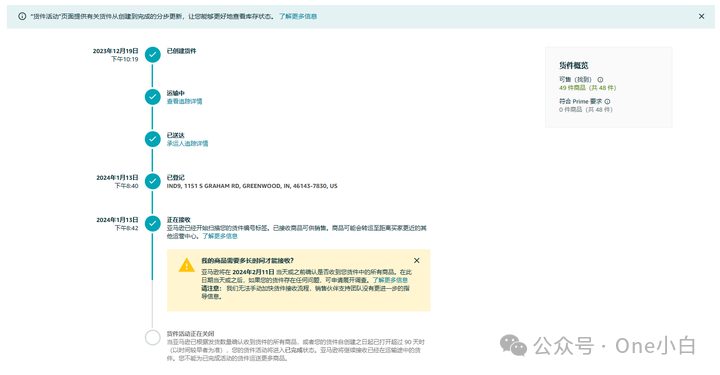
Task: Click the checkmark circle for 运输中
Action: [x=152, y=97]
